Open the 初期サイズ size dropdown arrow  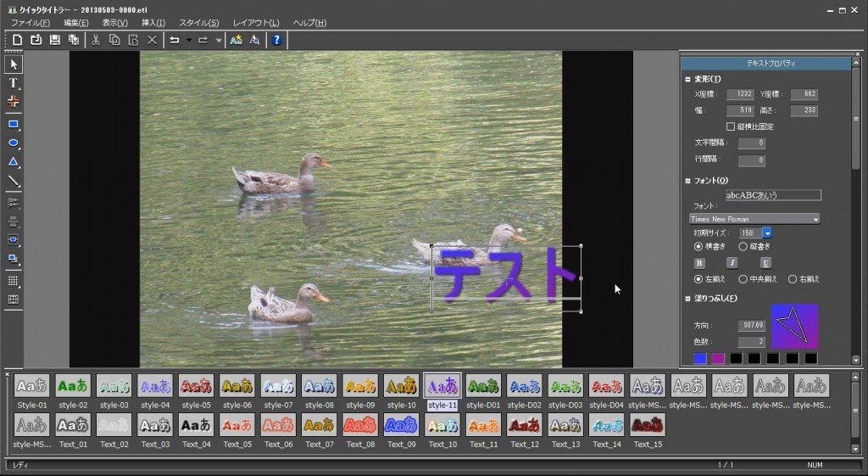(x=766, y=233)
